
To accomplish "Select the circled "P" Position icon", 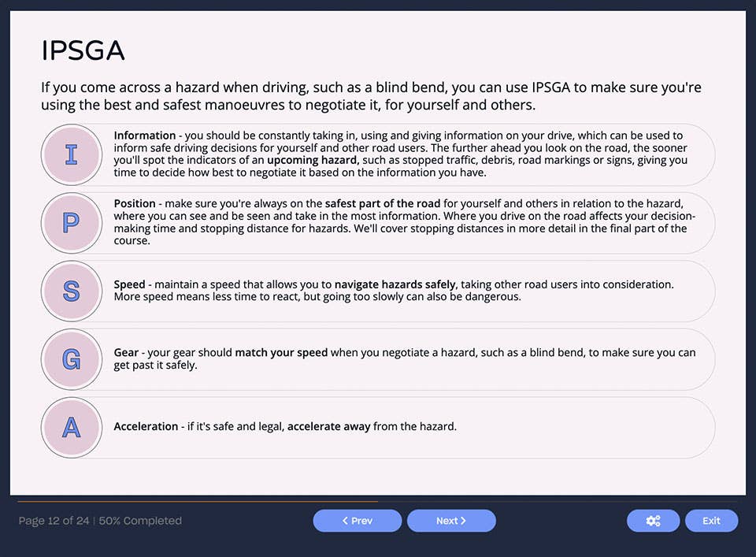I will coord(72,223).
